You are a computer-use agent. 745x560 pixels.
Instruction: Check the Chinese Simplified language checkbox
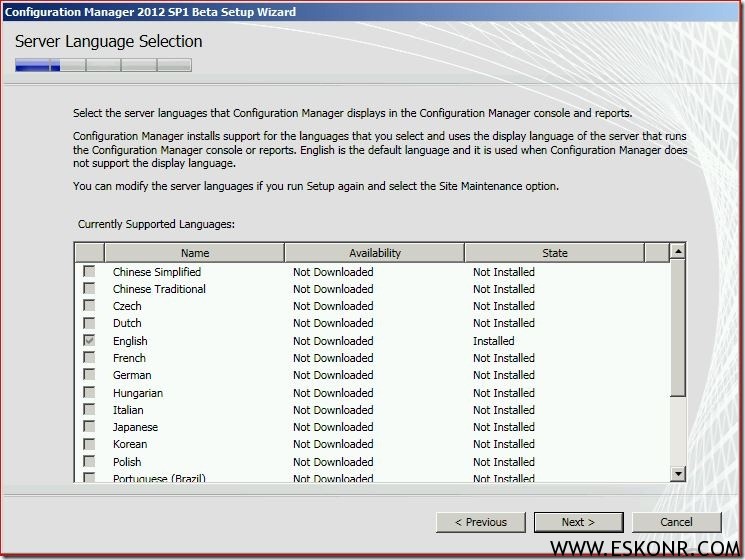[x=89, y=271]
